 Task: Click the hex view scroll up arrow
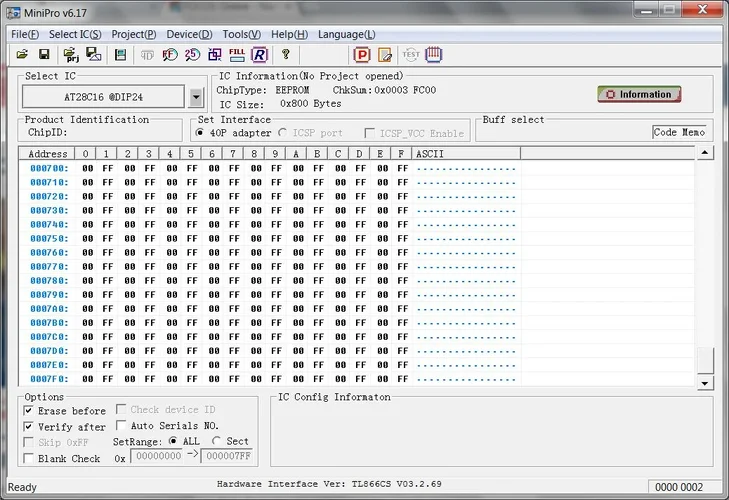705,153
